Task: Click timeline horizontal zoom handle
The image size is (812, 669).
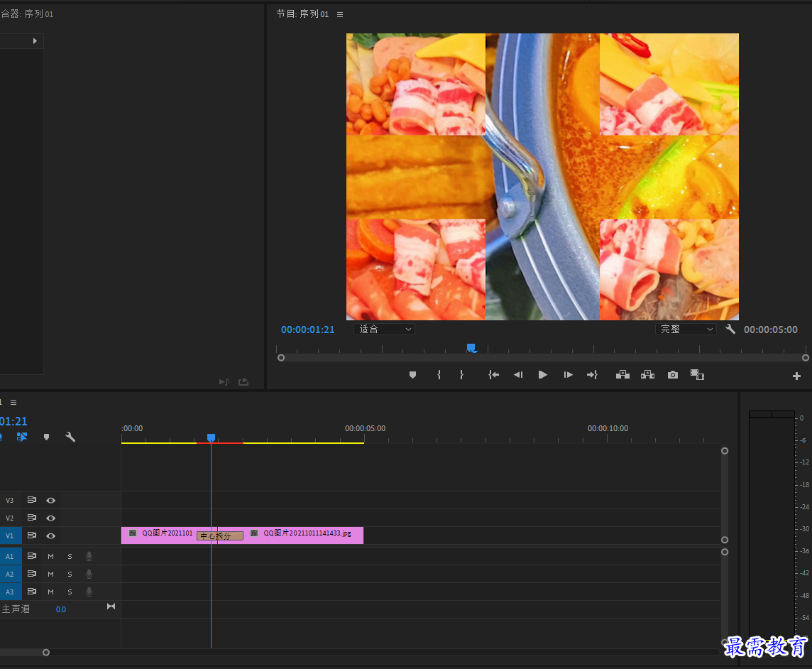Action: (x=46, y=653)
